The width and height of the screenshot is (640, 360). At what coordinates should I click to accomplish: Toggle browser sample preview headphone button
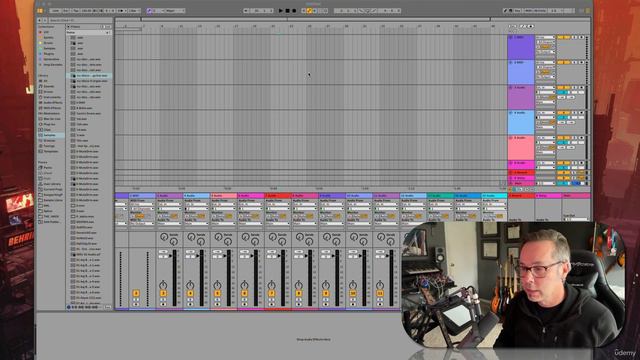point(69,307)
